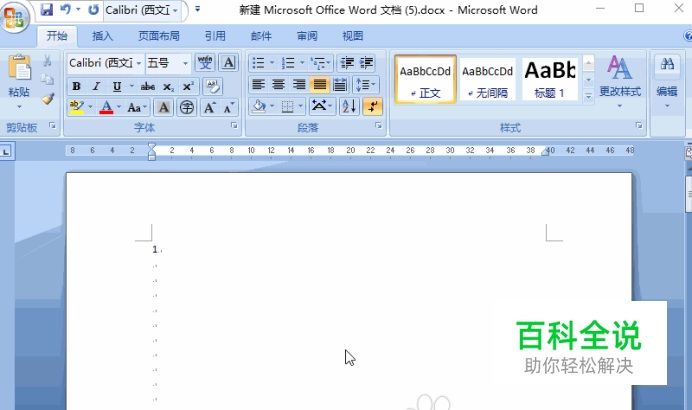Click the grow font icon
This screenshot has height=410, width=692.
pos(210,107)
